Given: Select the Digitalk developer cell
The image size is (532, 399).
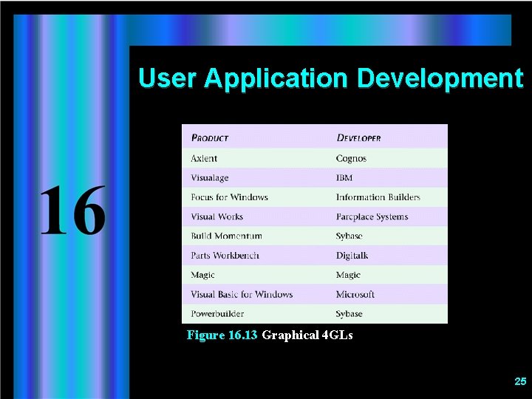Looking at the screenshot, I should (x=352, y=256).
